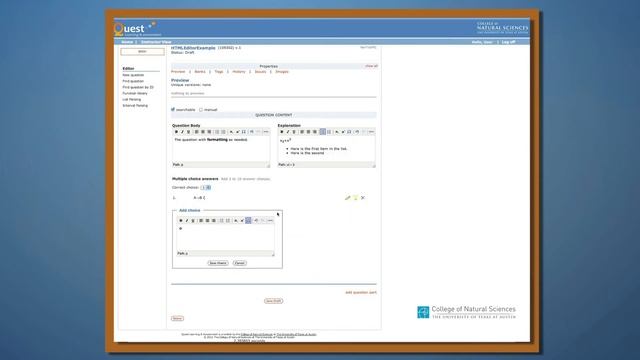Click the Save choice button
This screenshot has width=640, height=360.
[x=218, y=263]
